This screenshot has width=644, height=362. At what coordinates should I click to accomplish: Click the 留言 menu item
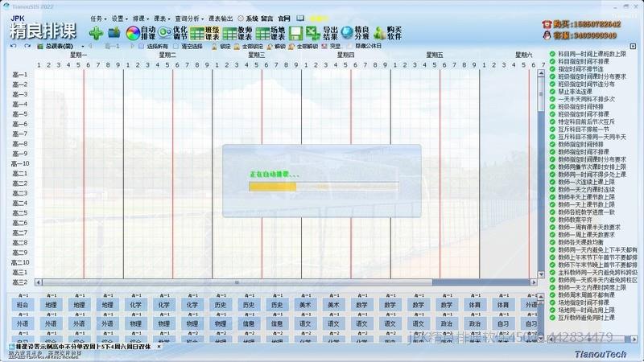(x=267, y=19)
